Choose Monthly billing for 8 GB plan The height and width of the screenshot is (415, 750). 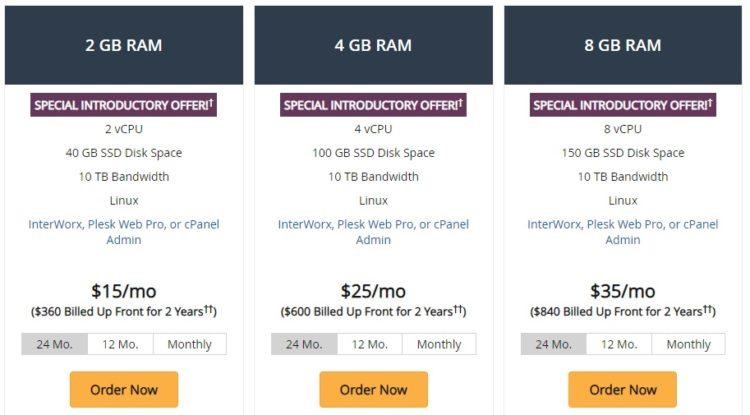tap(688, 344)
